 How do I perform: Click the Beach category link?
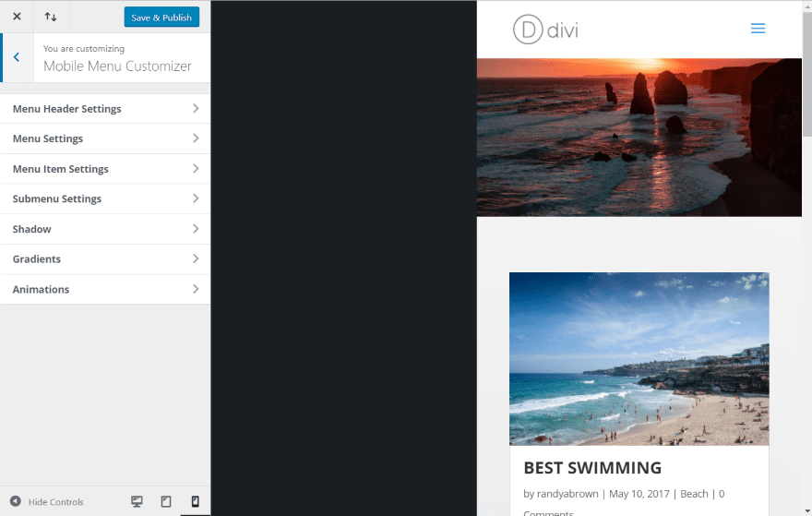tap(694, 494)
